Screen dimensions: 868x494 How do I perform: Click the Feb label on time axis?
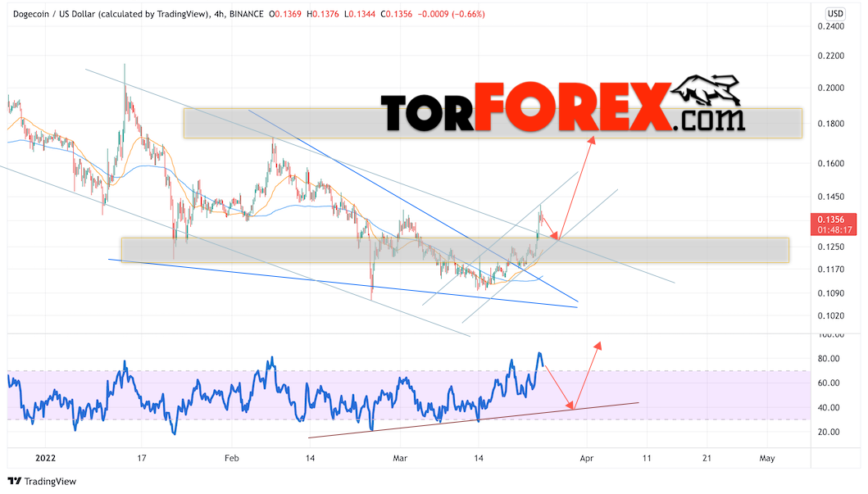pos(231,459)
